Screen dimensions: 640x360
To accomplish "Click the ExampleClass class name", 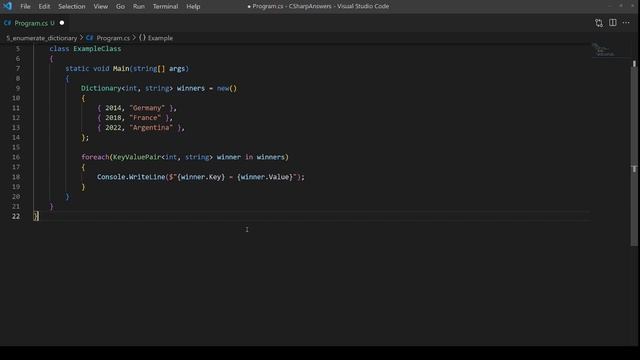I will point(97,49).
